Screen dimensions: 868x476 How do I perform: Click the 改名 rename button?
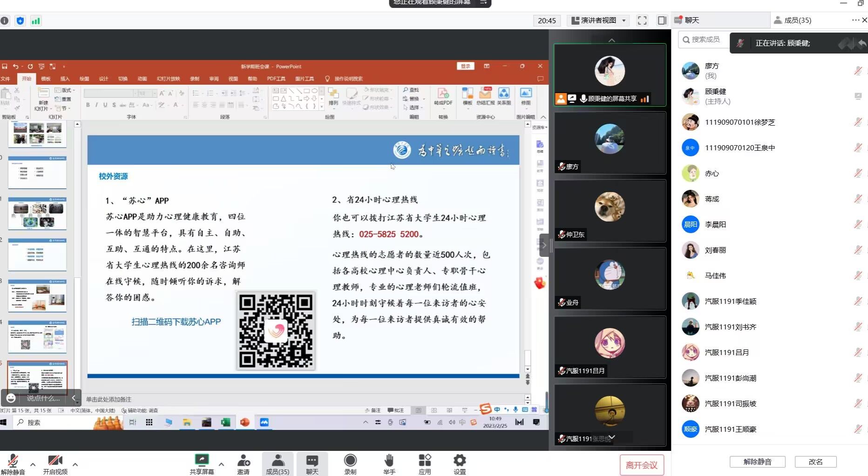click(815, 462)
